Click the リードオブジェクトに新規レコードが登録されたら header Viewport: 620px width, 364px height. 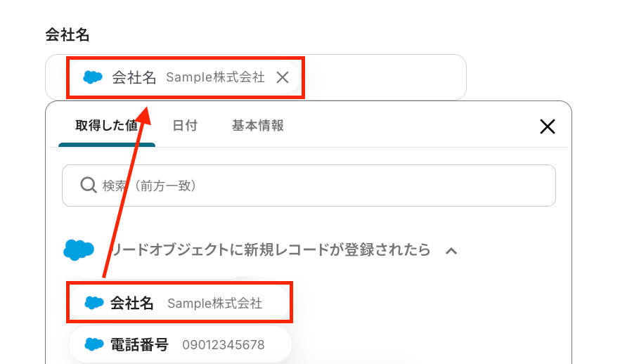pos(271,250)
